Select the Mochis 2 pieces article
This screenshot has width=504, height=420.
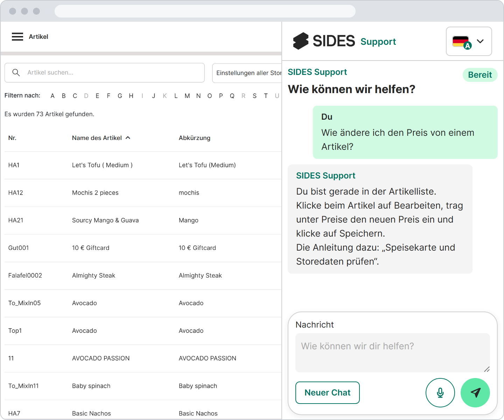tap(95, 193)
